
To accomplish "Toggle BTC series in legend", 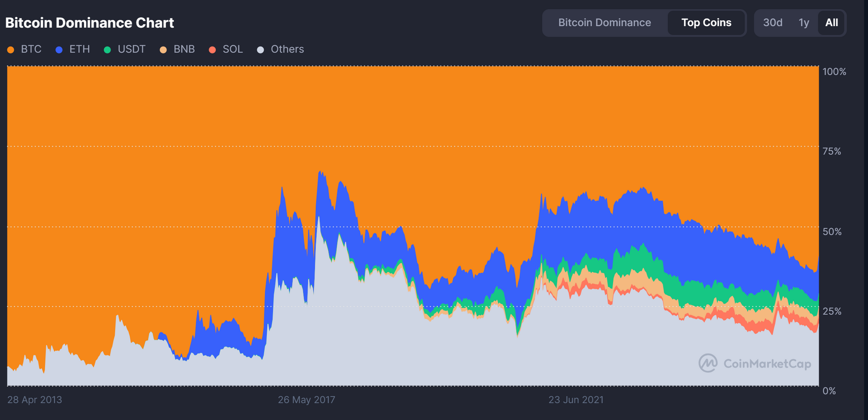I will coord(24,49).
